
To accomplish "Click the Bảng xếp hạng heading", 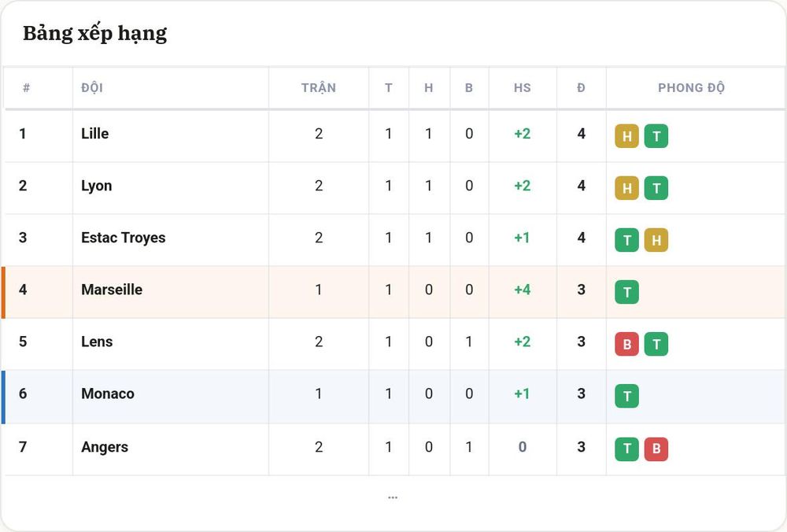I will point(95,34).
